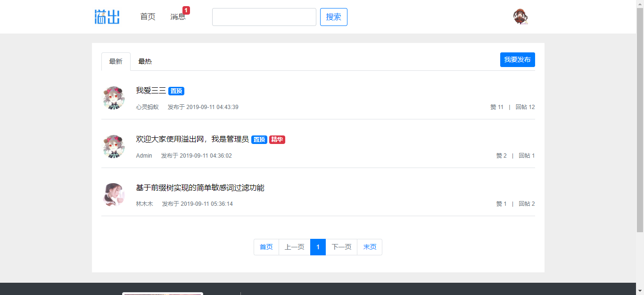The image size is (644, 295).
Task: Click the 我要发布 button
Action: pyautogui.click(x=518, y=60)
